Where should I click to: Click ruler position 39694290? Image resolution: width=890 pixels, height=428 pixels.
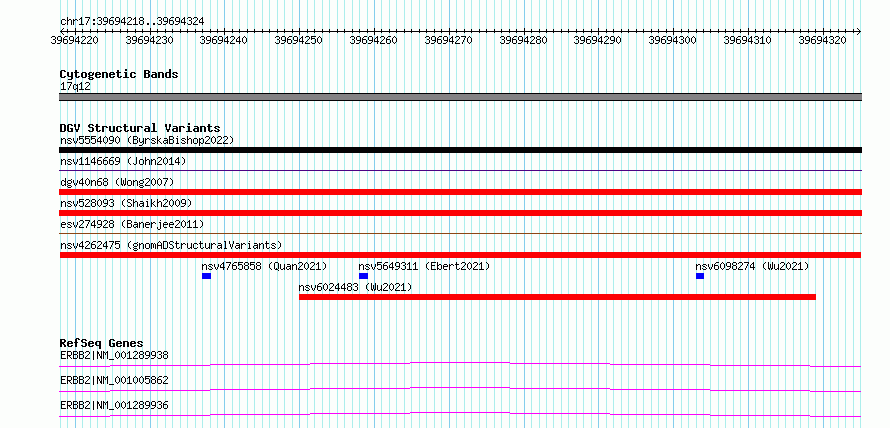click(598, 40)
